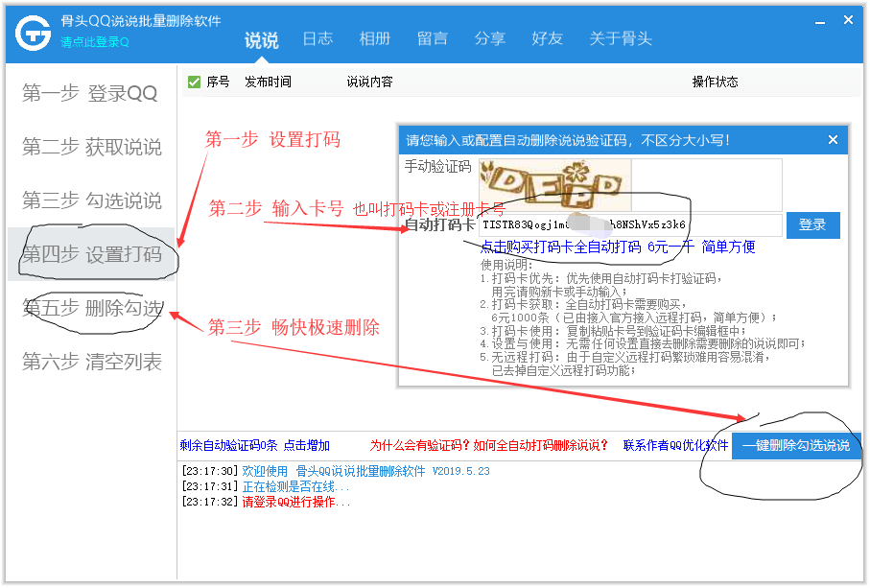The width and height of the screenshot is (870, 588).
Task: Close the captcha configuration dialog
Action: point(833,140)
